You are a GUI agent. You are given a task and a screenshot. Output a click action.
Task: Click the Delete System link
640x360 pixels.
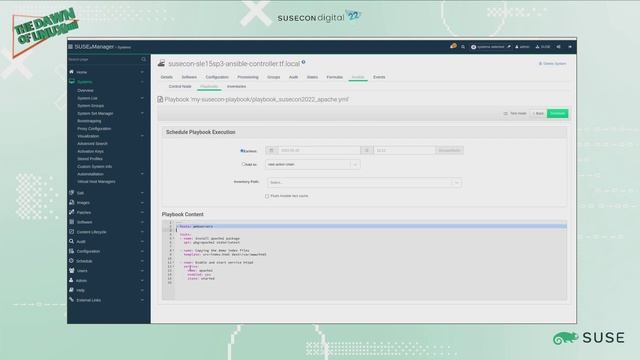[x=552, y=64]
